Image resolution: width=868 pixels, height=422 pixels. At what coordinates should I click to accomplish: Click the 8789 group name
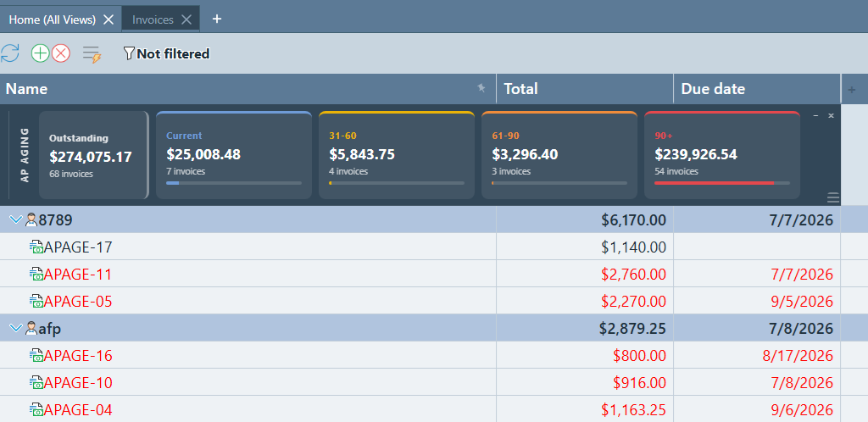tap(55, 220)
